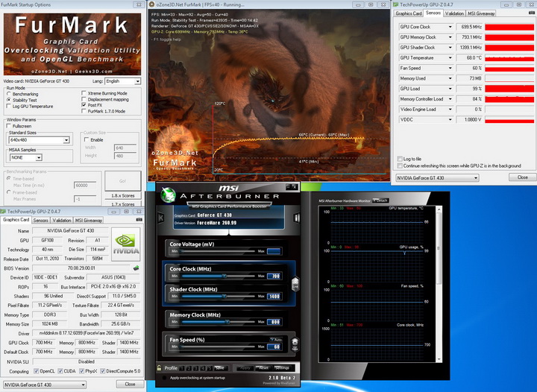
Task: Click the Core Clock (MHz) slider handle
Action: click(224, 276)
